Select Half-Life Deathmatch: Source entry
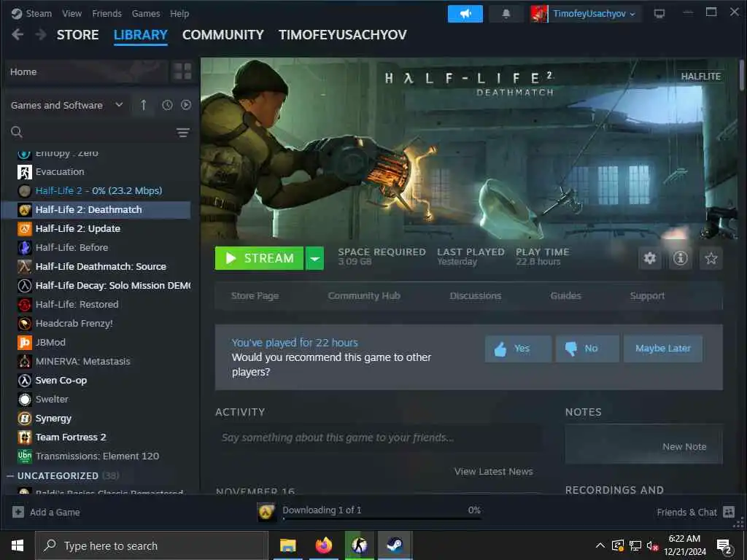The width and height of the screenshot is (747, 560). click(96, 267)
